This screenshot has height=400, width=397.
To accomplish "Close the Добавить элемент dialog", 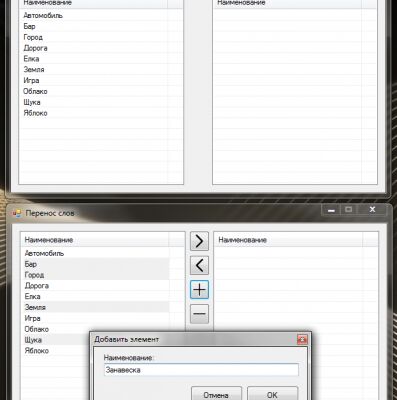I will (302, 339).
